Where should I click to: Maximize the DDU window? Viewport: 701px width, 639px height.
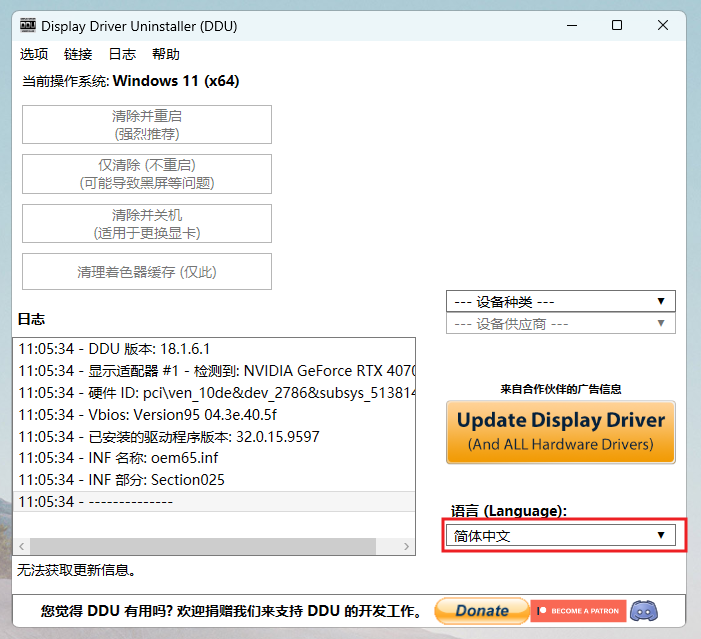click(x=617, y=25)
